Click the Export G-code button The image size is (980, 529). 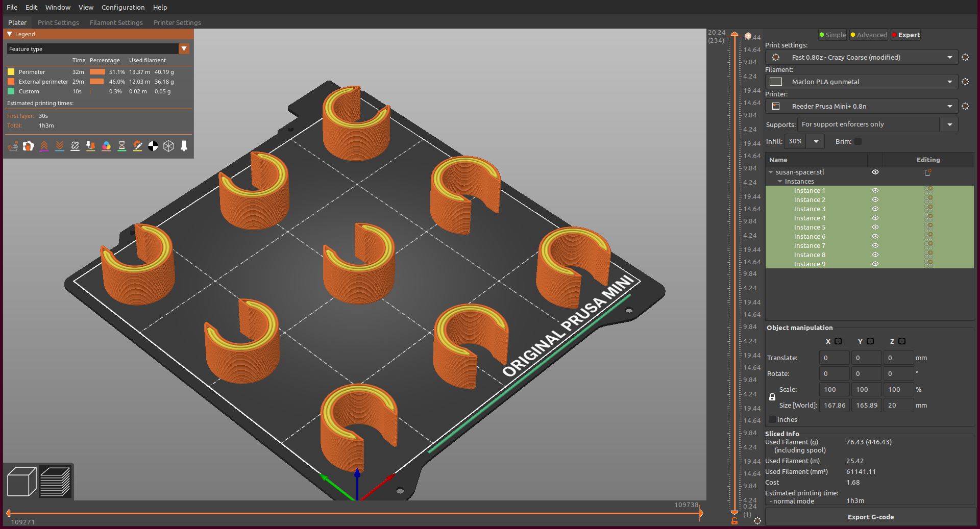870,517
